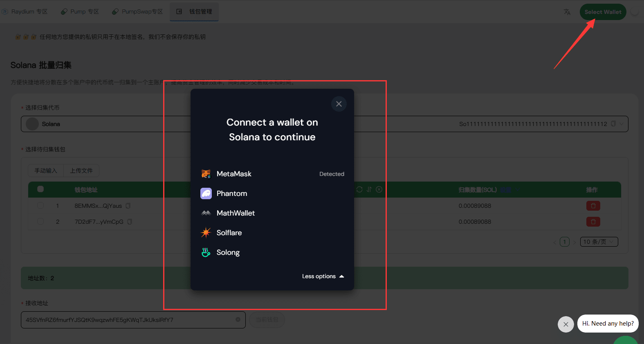
Task: Click the circled X clear icon in header
Action: pyautogui.click(x=379, y=189)
